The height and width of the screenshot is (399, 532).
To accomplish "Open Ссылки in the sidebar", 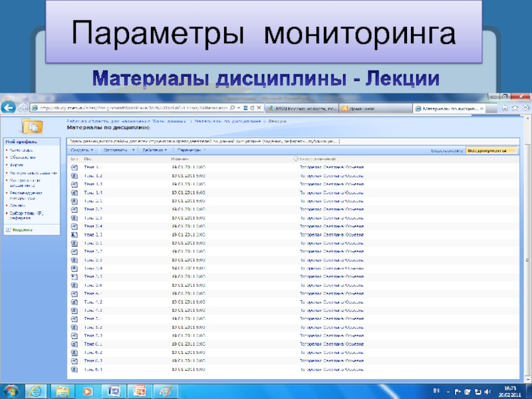I will point(17,205).
